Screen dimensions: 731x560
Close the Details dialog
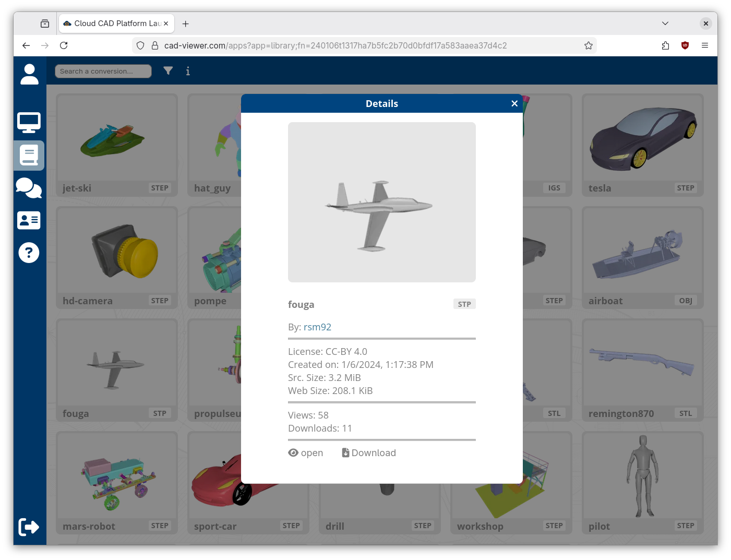coord(514,103)
